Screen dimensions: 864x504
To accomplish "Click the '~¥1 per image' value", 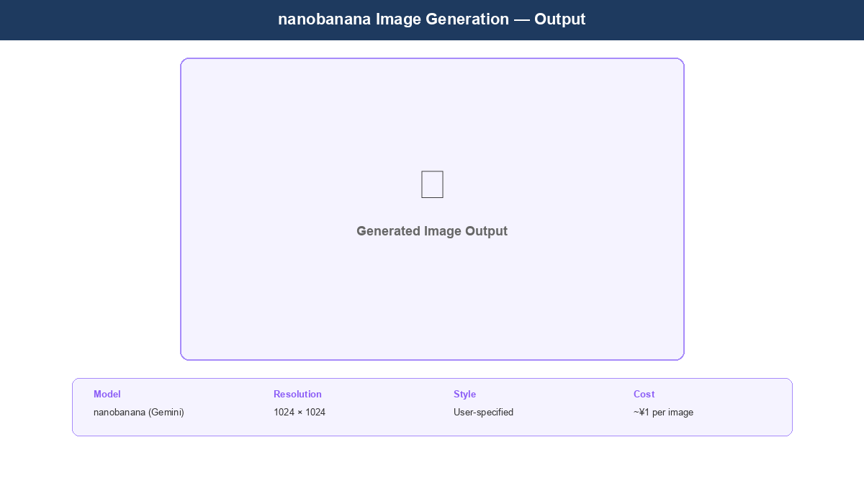I will pyautogui.click(x=663, y=413).
